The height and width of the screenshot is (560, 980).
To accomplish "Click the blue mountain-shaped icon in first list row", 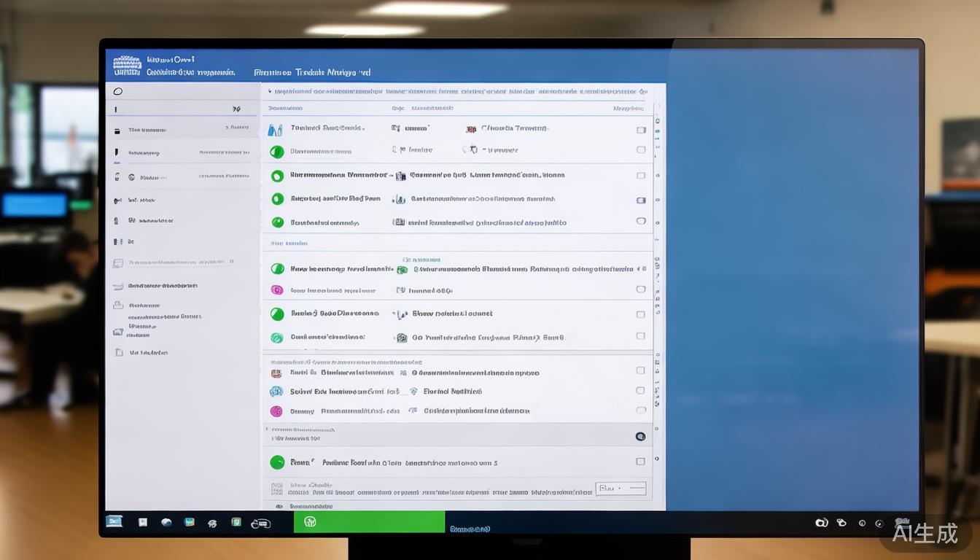I will tap(275, 130).
